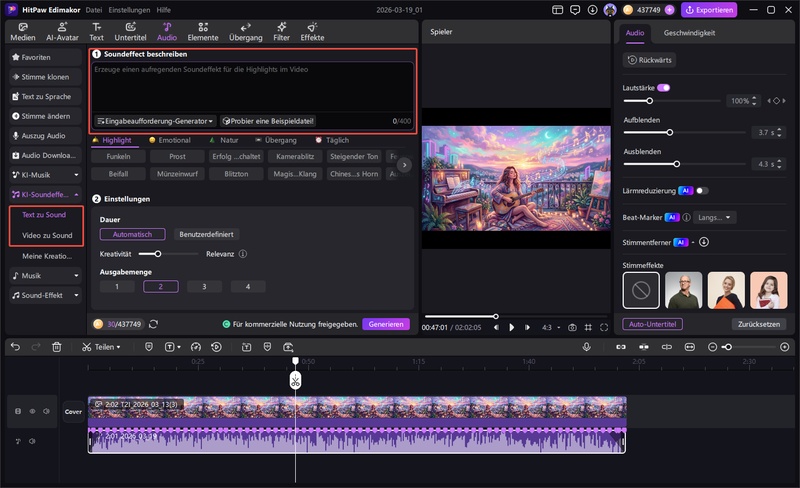
Task: Click the Generieren button
Action: [x=385, y=324]
